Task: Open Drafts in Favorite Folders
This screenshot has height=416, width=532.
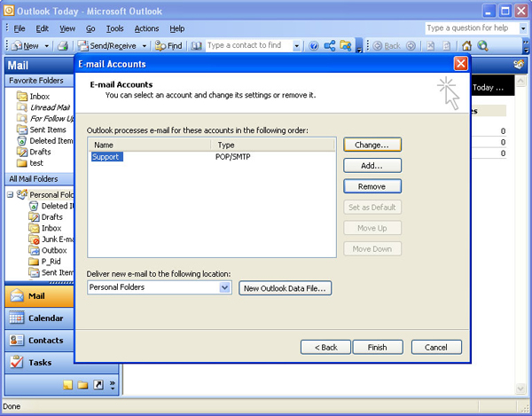Action: click(x=34, y=152)
